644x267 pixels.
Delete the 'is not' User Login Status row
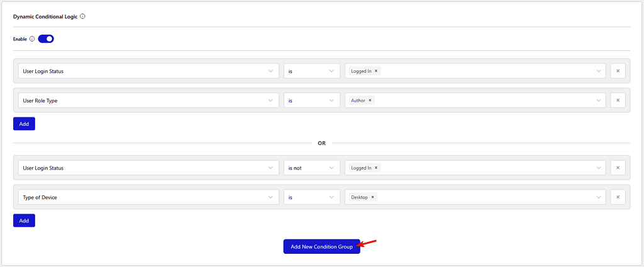point(618,168)
